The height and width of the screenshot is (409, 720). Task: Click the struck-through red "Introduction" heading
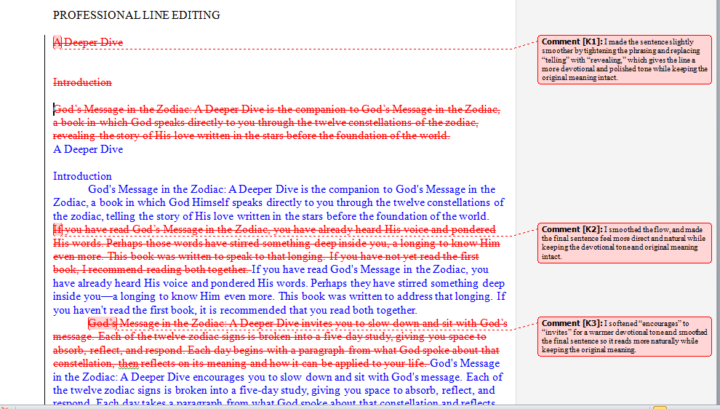(x=82, y=83)
